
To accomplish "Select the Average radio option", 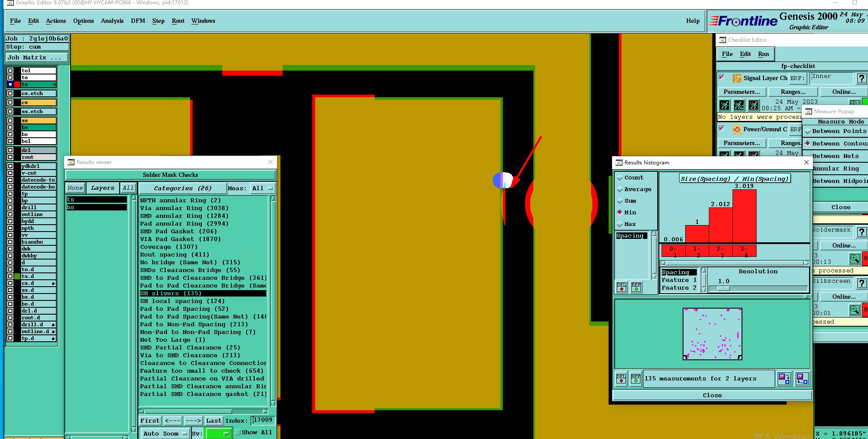I will click(x=620, y=189).
